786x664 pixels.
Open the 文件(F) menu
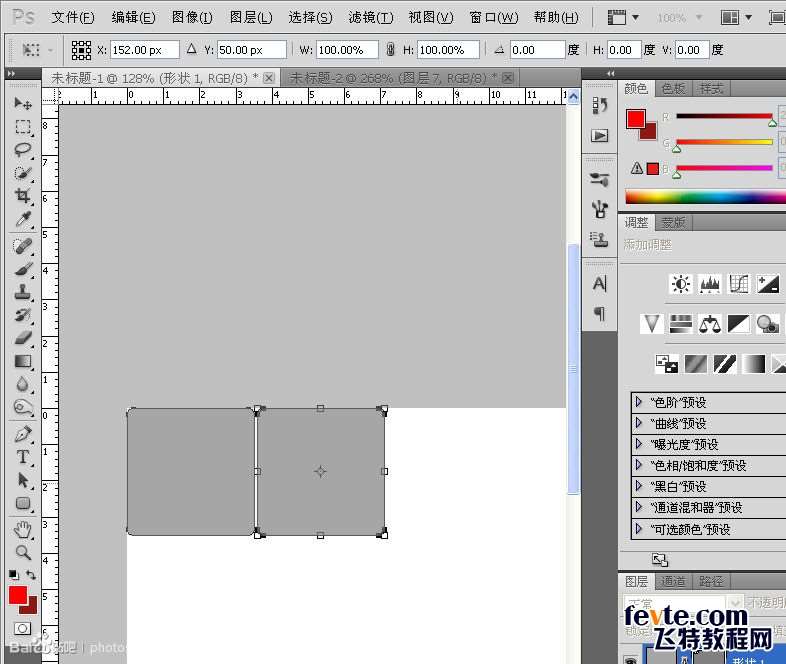coord(73,18)
